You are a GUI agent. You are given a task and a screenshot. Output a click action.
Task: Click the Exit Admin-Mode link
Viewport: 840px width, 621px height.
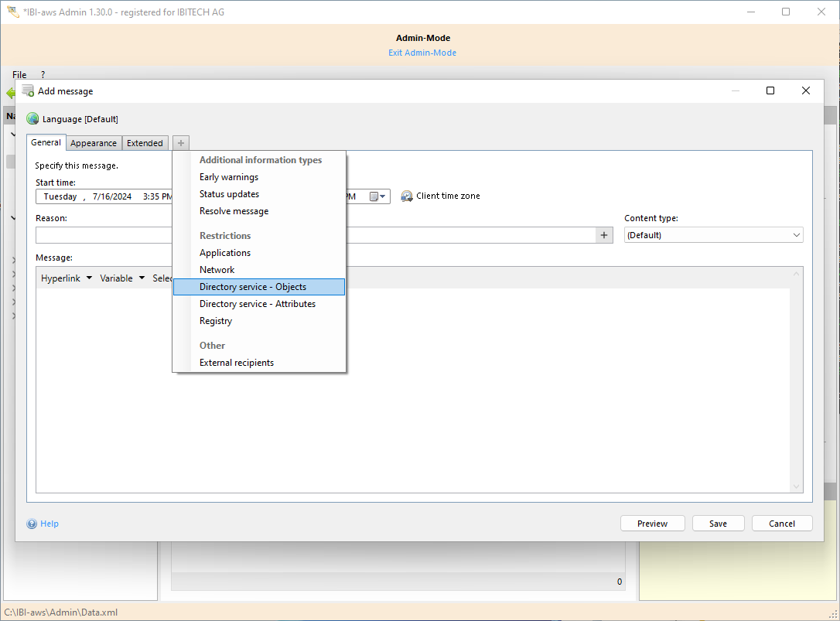click(422, 53)
